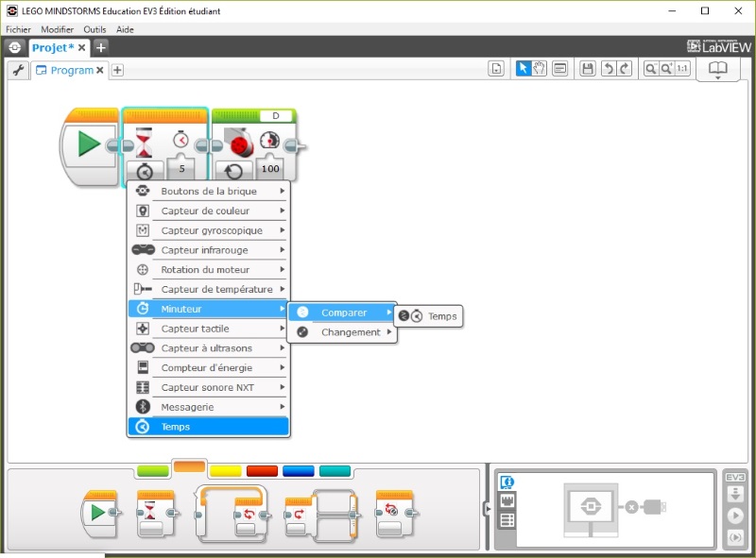Open Capteur à ultrasons submenu
The width and height of the screenshot is (756, 558).
coord(208,348)
